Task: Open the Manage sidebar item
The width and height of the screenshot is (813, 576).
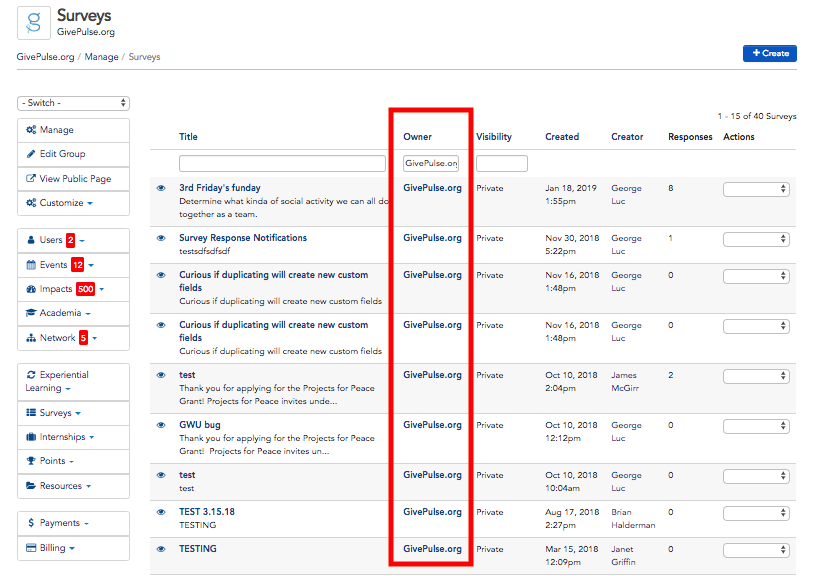Action: tap(73, 130)
